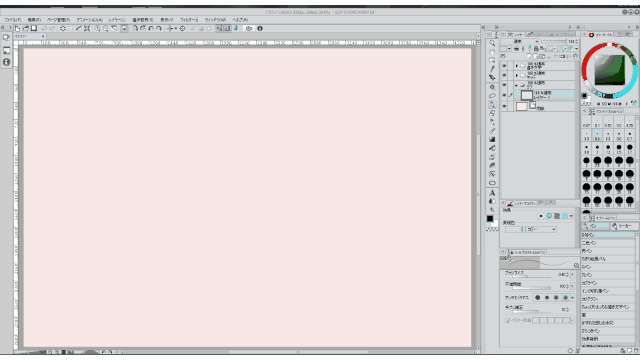Choose the first anti-aliasing option (none)
This screenshot has height=360, width=640.
click(x=538, y=298)
